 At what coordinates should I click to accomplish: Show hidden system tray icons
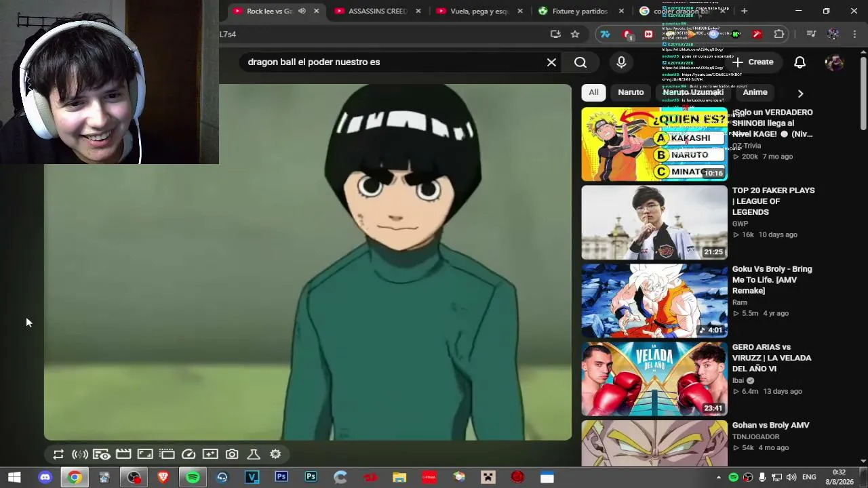pyautogui.click(x=719, y=478)
